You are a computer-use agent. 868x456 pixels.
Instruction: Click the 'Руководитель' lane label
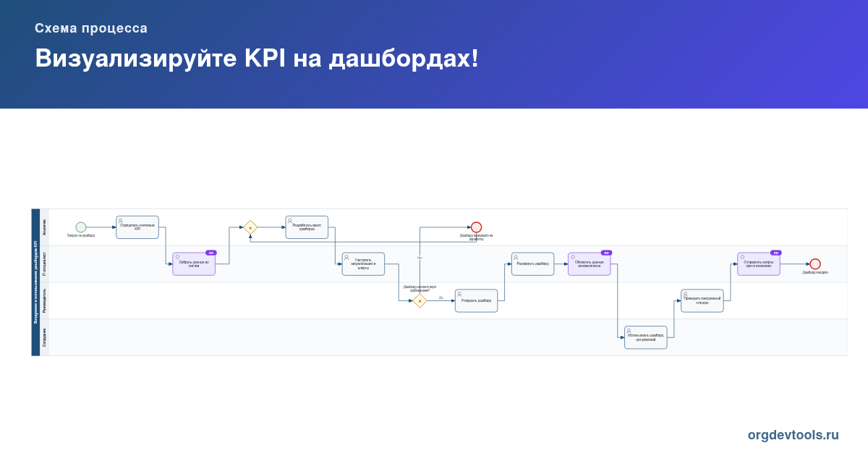(44, 301)
